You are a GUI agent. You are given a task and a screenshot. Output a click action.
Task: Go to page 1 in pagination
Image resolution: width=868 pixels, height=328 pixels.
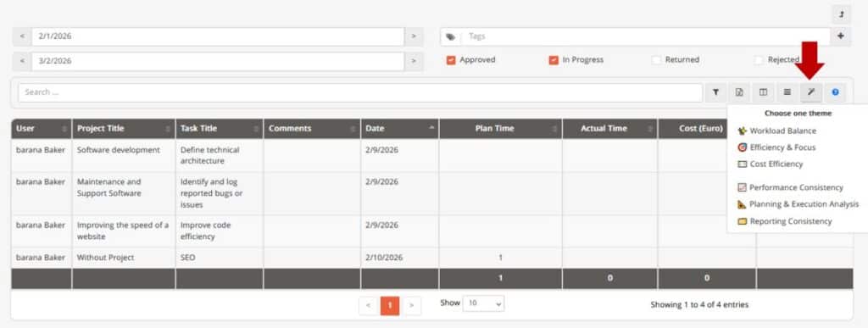(390, 306)
